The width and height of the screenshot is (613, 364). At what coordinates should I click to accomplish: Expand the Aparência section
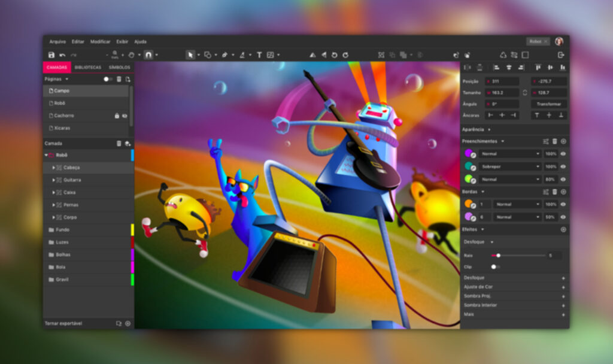point(489,130)
